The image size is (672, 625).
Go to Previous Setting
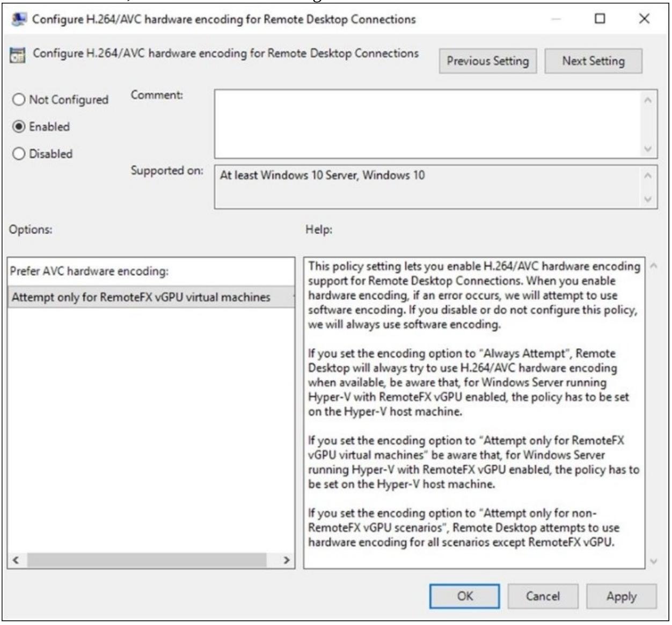(488, 61)
